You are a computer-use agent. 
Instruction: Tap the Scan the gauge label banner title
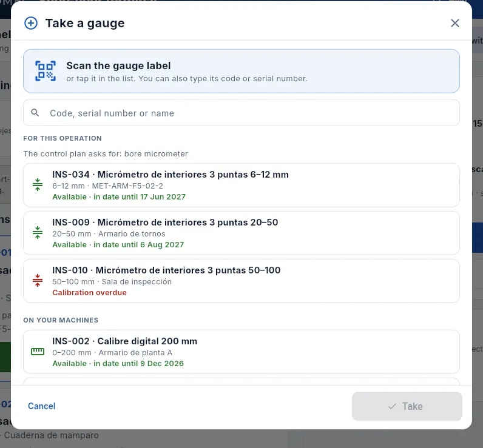118,65
